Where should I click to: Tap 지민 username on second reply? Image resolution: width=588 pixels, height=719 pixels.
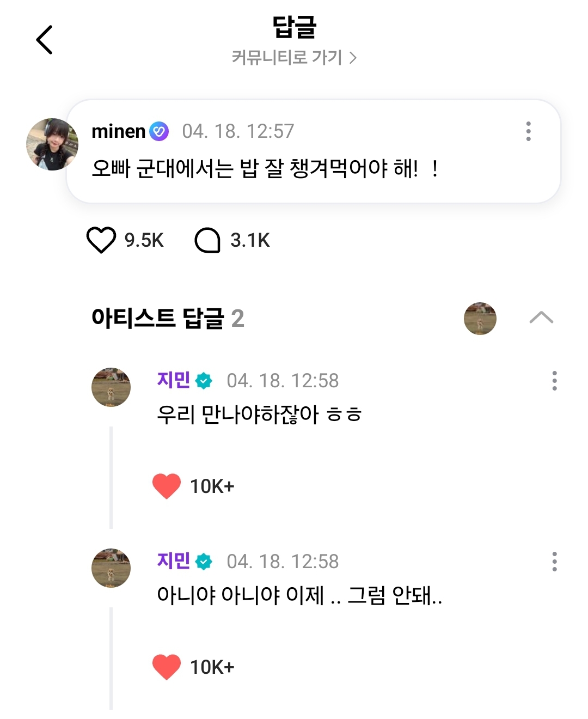(x=173, y=560)
